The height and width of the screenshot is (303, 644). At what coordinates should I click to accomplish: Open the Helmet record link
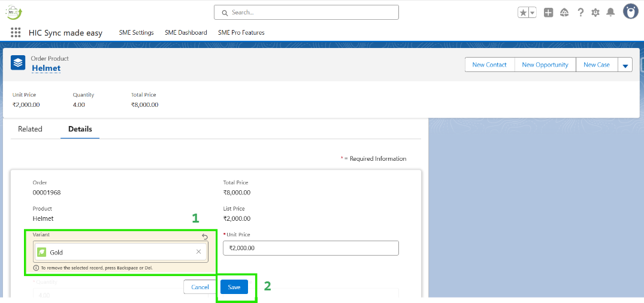point(46,68)
